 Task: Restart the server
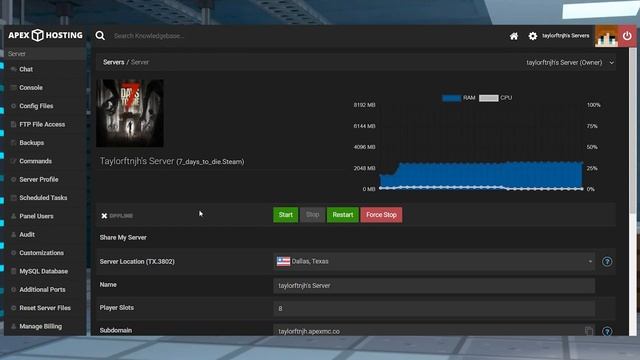click(x=343, y=215)
